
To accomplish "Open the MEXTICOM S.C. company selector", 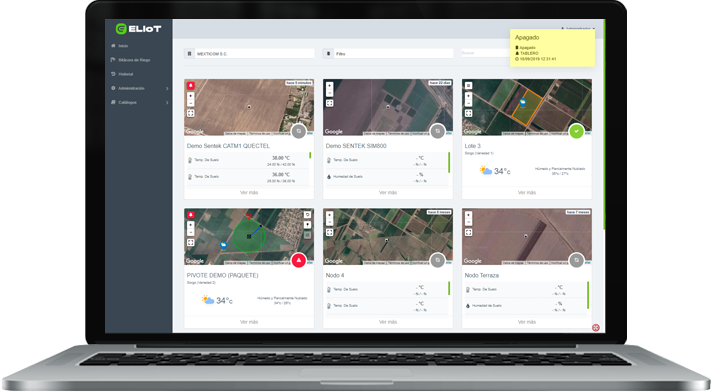I will pyautogui.click(x=249, y=54).
